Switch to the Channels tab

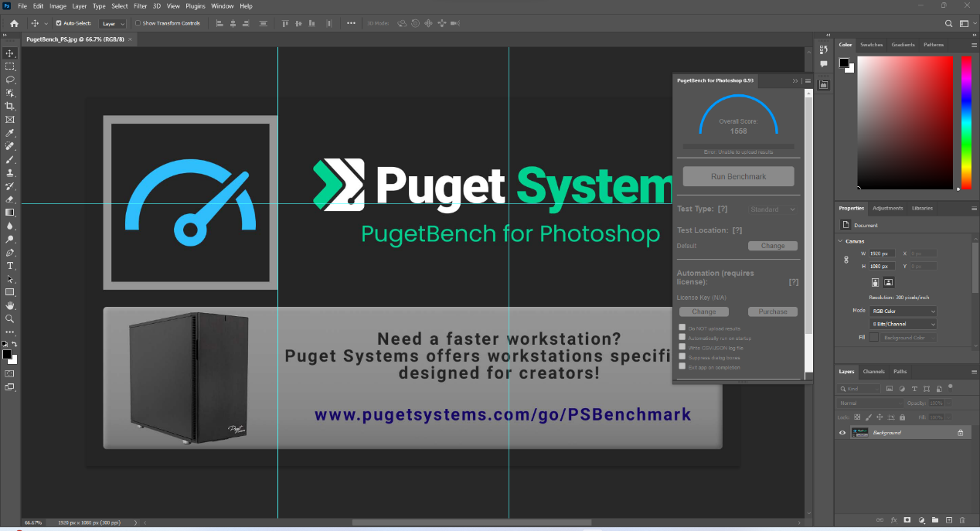tap(873, 372)
